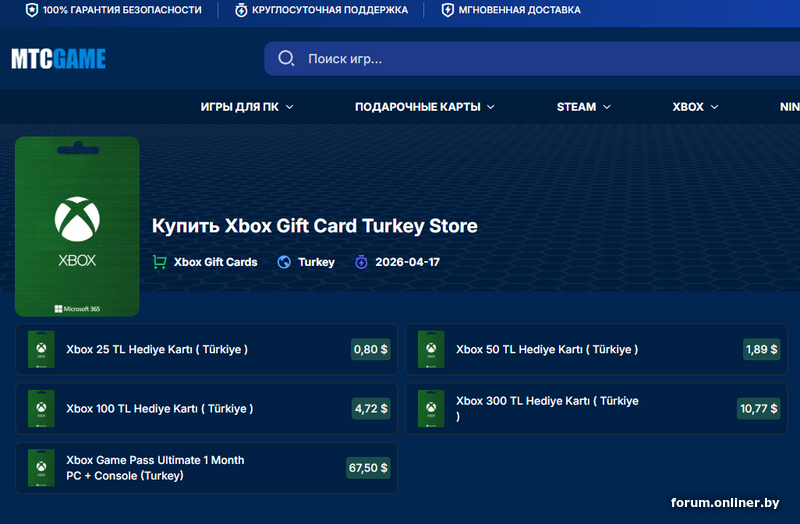Click the stopwatch date icon
This screenshot has height=524, width=800.
[x=361, y=262]
